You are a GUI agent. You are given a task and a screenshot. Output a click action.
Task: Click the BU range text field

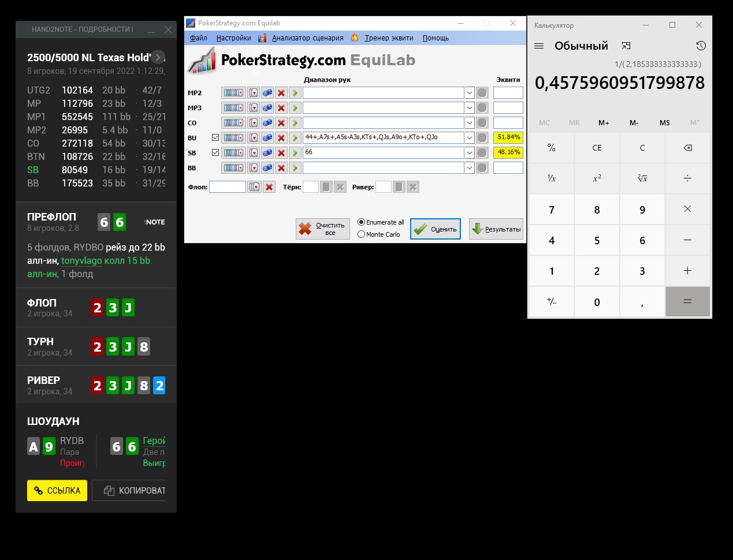tap(384, 138)
